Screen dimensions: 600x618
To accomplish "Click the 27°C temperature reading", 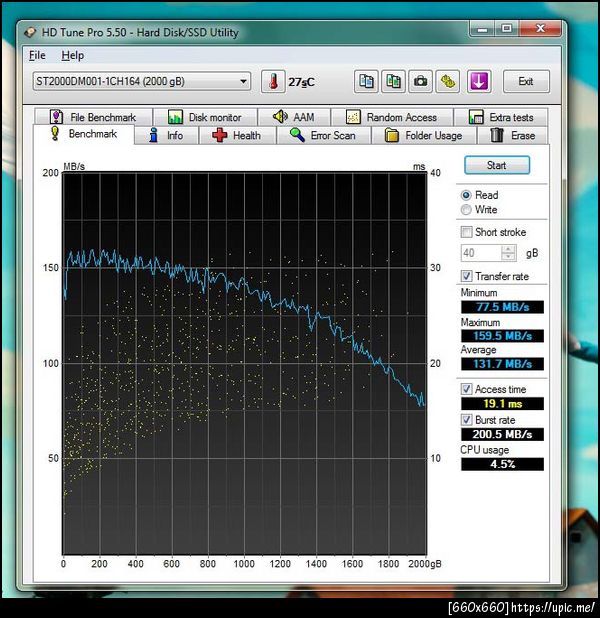I will coord(301,82).
